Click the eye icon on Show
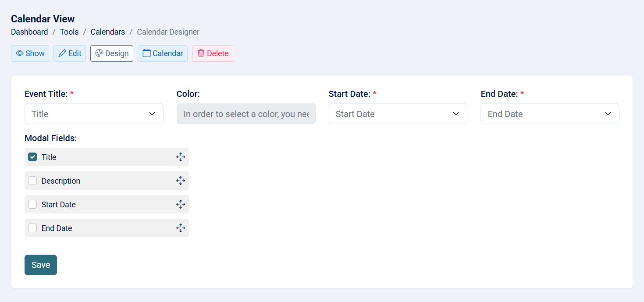 (20, 53)
